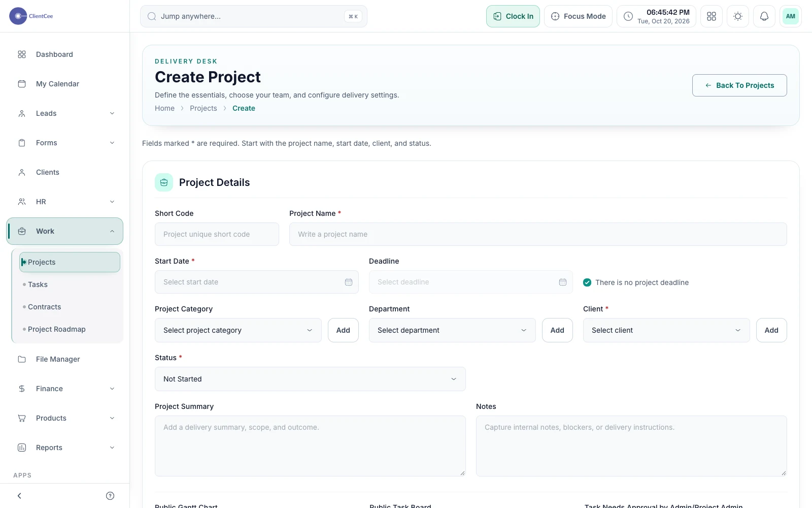Image resolution: width=812 pixels, height=508 pixels.
Task: Click the File Manager folder icon
Action: coord(22,359)
